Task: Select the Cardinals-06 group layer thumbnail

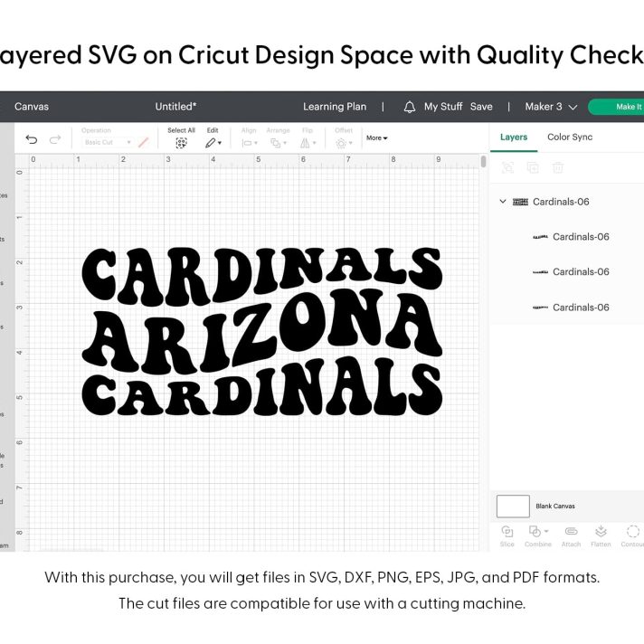Action: (520, 202)
